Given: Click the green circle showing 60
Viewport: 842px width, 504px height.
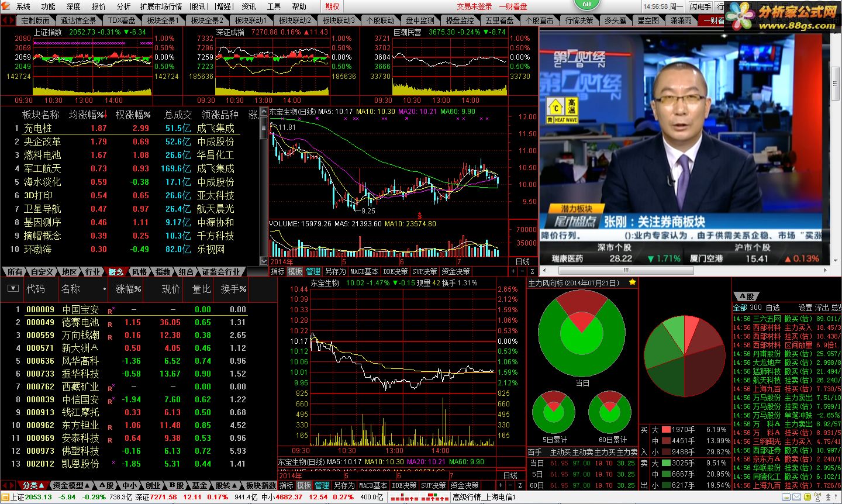Looking at the screenshot, I should [x=586, y=4].
